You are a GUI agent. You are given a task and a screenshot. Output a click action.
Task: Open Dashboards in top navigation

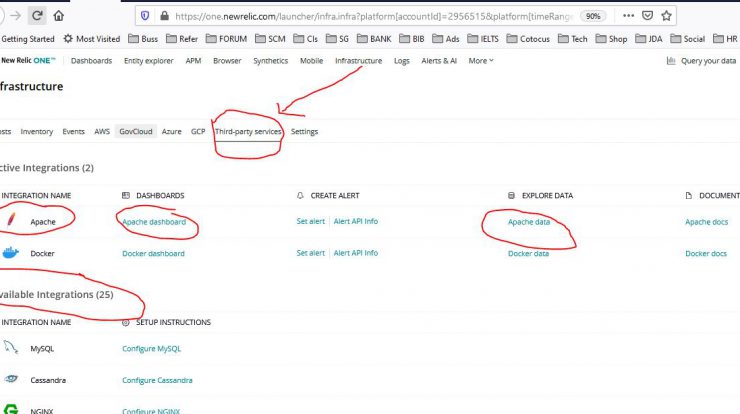tap(92, 60)
